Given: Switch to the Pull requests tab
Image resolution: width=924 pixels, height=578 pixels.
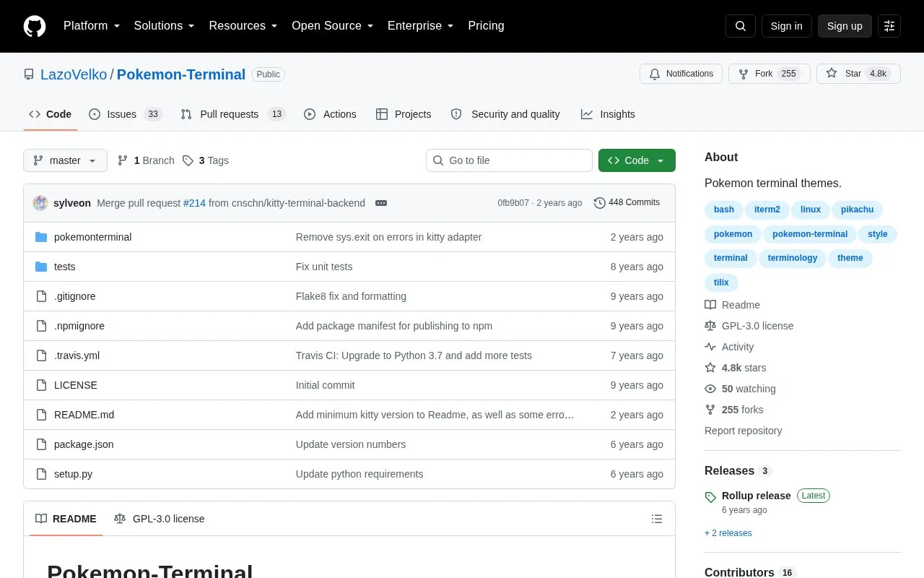Looking at the screenshot, I should [233, 114].
